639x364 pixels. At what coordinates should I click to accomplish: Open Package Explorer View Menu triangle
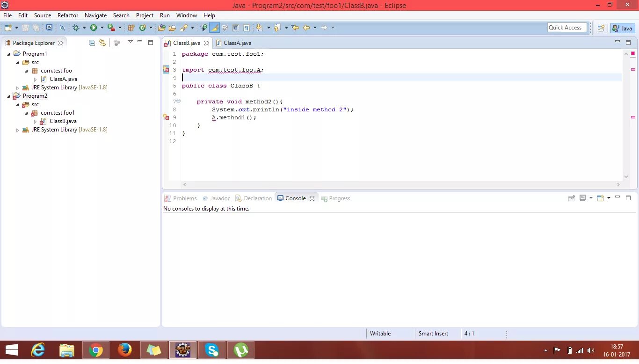click(131, 42)
